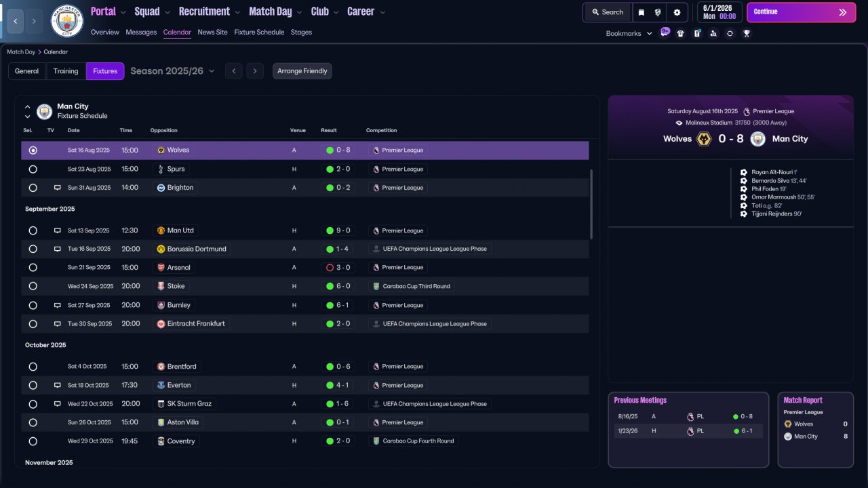
Task: Go forward using the right arrow
Action: point(35,21)
